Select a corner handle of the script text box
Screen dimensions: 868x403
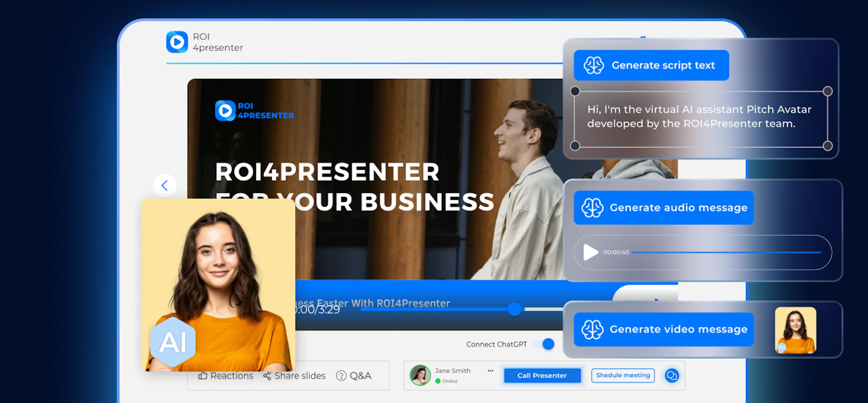pyautogui.click(x=575, y=91)
